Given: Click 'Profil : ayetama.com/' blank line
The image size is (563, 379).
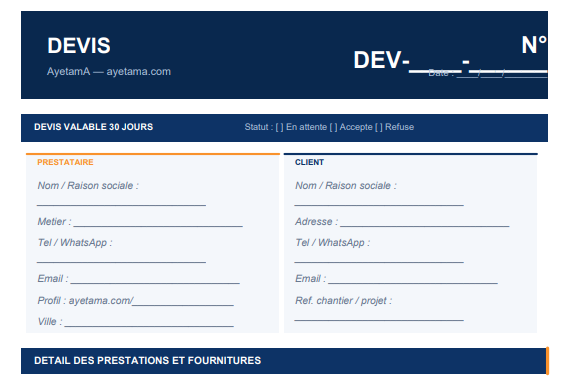Looking at the screenshot, I should tap(183, 305).
